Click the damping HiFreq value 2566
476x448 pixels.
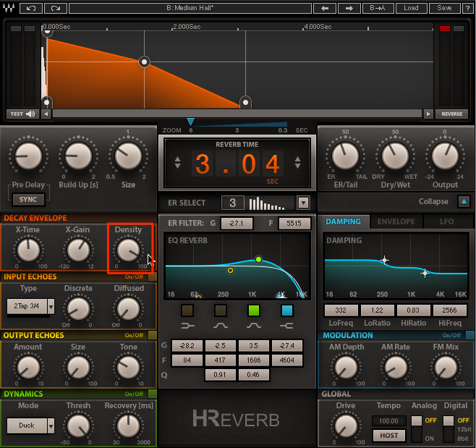[449, 310]
